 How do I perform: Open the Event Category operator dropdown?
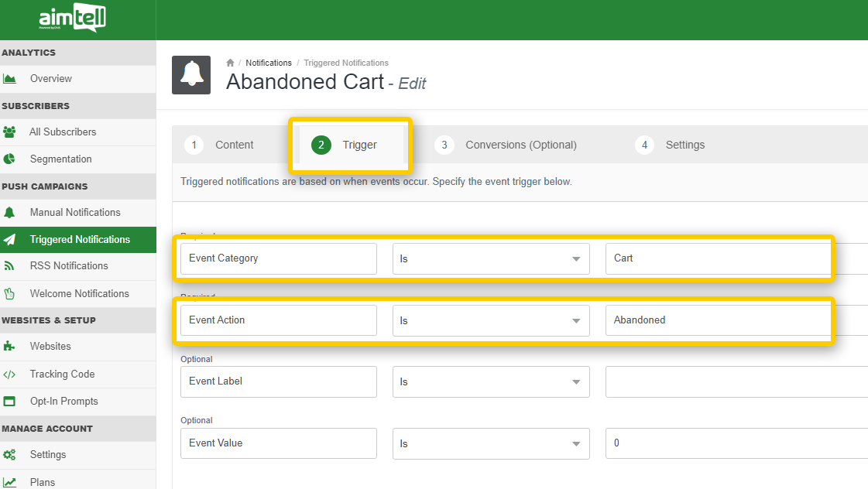pyautogui.click(x=491, y=259)
